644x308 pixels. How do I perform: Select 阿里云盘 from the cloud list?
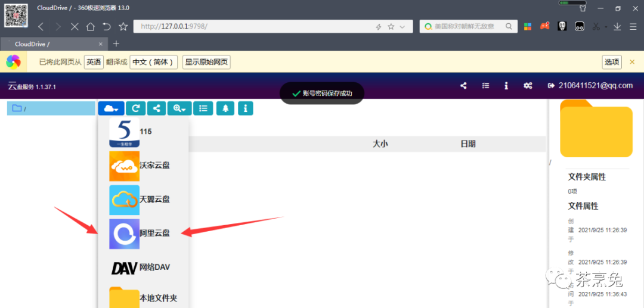click(143, 234)
